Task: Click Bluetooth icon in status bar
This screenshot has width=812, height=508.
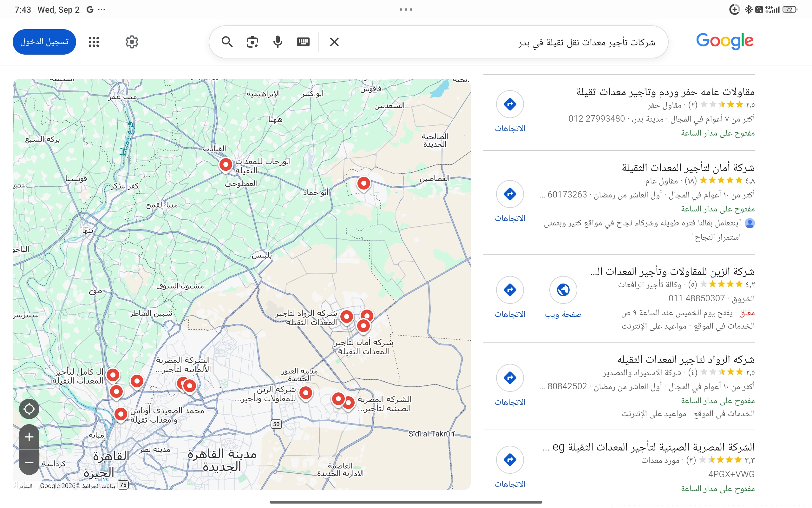Action: tap(749, 10)
